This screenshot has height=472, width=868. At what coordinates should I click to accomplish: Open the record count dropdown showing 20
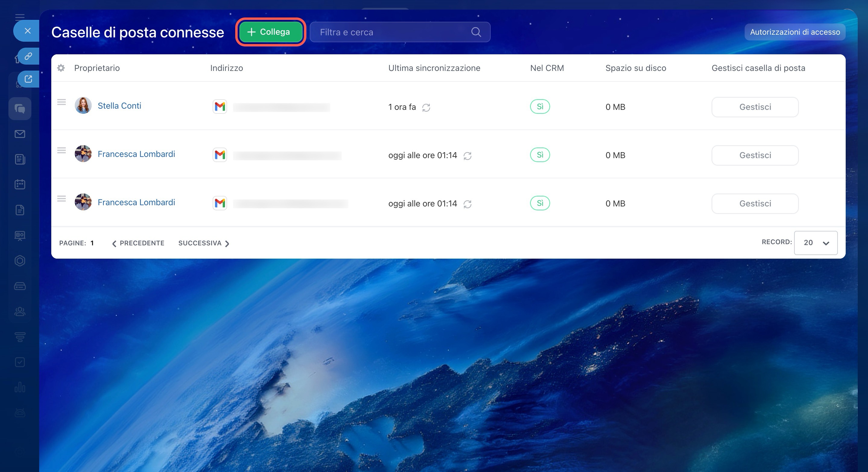[x=816, y=243]
